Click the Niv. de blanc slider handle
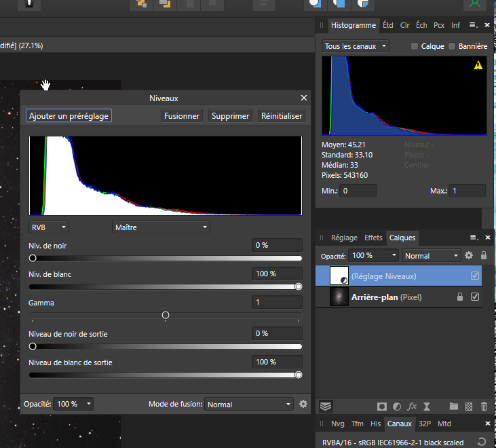The width and height of the screenshot is (496, 448). 299,286
